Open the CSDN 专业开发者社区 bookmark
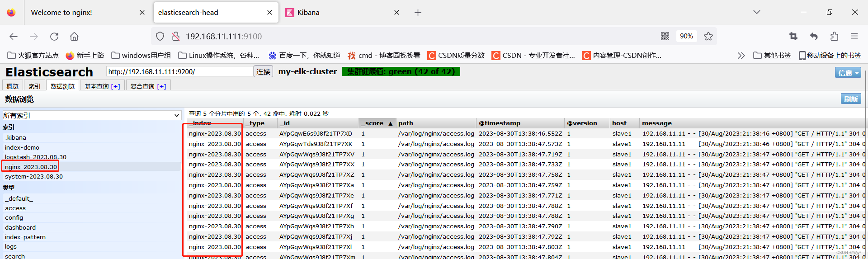This screenshot has width=868, height=259. click(533, 56)
